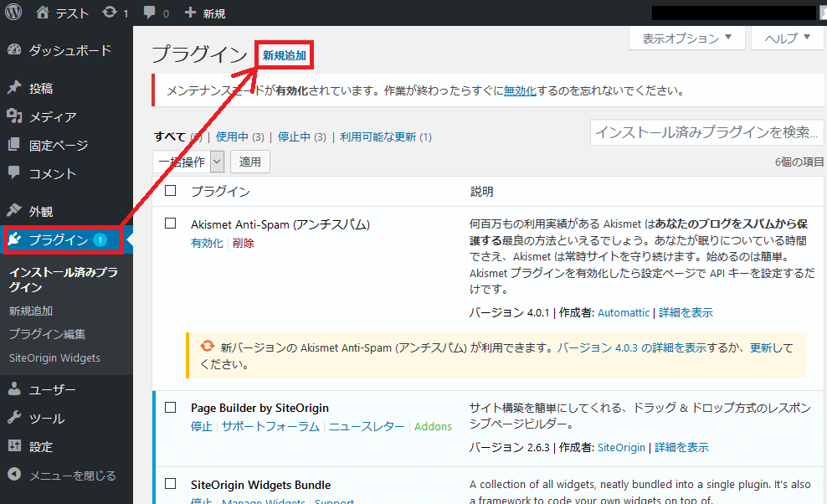827x504 pixels.
Task: Click the 外観 paintbrush icon
Action: pos(14,211)
